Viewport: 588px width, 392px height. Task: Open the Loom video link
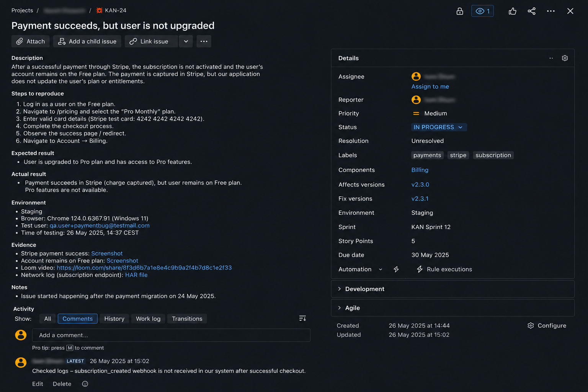pos(144,268)
